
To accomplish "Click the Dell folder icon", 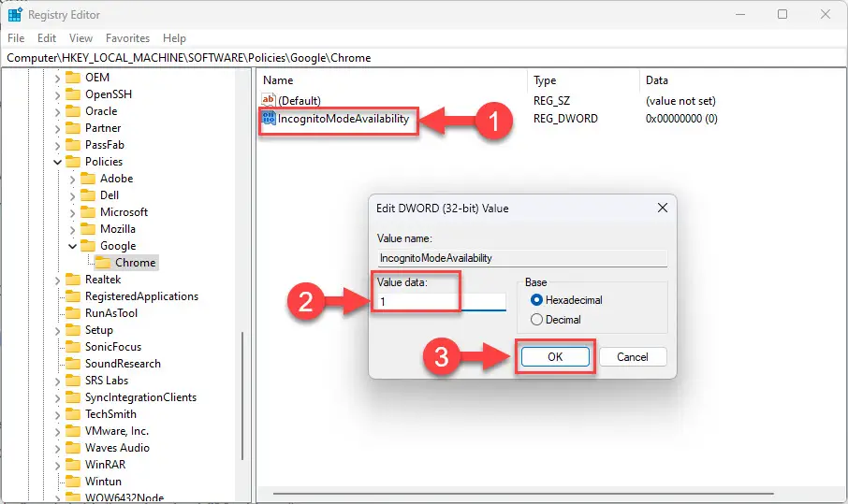I will pyautogui.click(x=88, y=195).
